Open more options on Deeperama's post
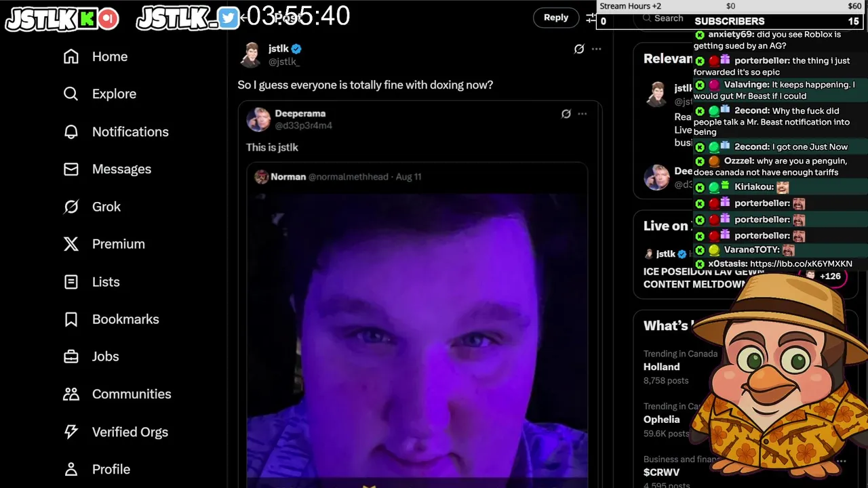The height and width of the screenshot is (488, 868). coord(583,114)
